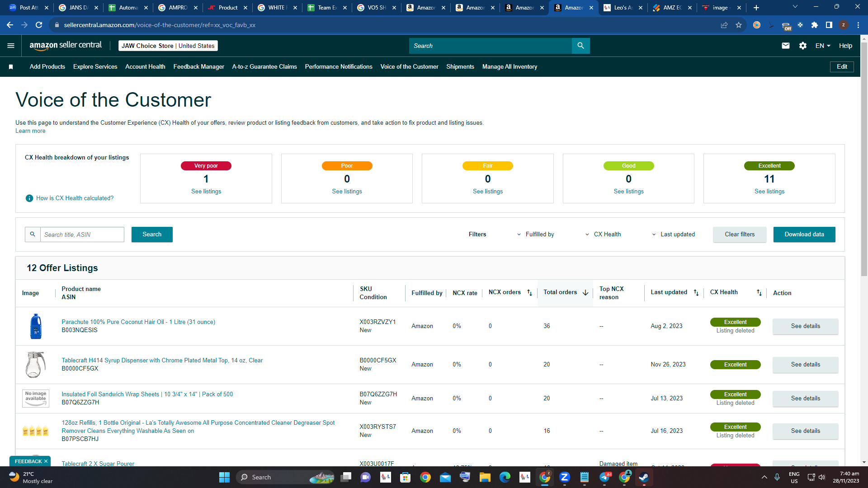Click the Parachute coconut oil product thumbnail
868x488 pixels.
coord(36,326)
